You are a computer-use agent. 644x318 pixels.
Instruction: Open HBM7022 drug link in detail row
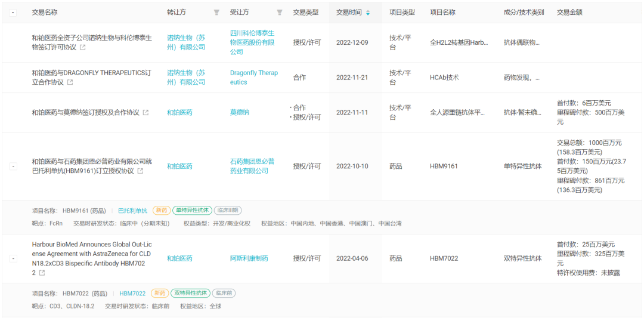pyautogui.click(x=132, y=294)
